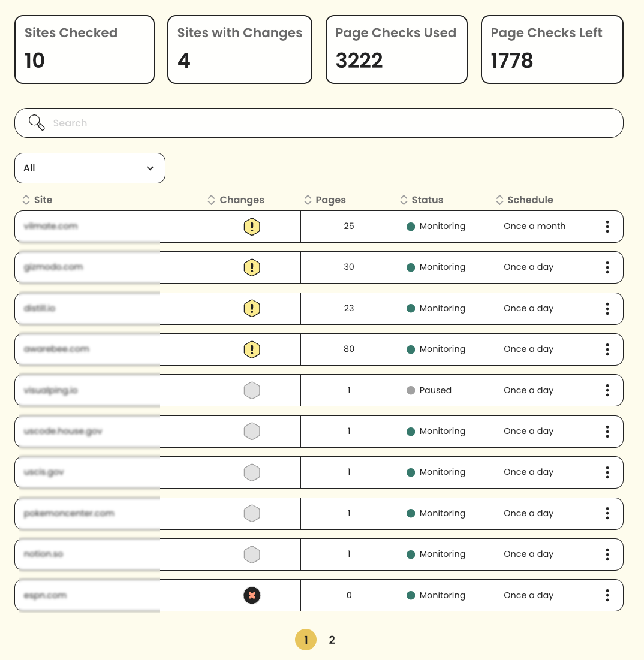Go to page 2 of results
Image resolution: width=644 pixels, height=660 pixels.
332,640
